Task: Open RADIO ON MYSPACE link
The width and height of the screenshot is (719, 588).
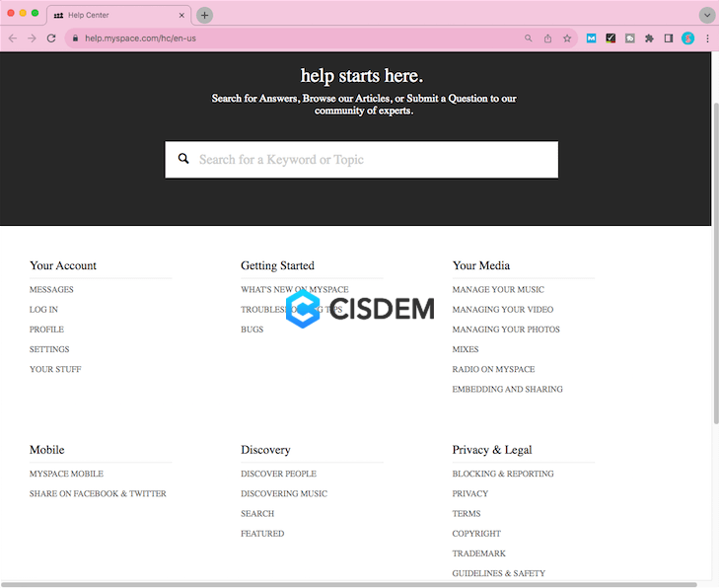Action: coord(493,369)
